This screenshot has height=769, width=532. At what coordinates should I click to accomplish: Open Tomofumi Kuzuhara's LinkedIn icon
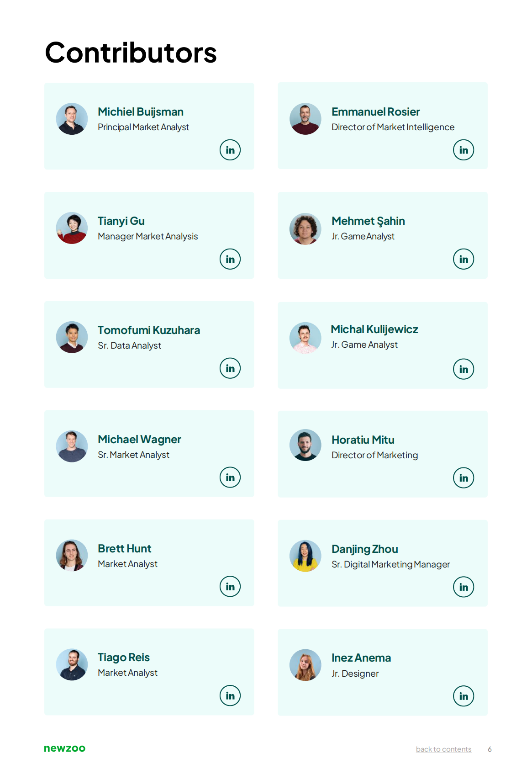tap(230, 368)
